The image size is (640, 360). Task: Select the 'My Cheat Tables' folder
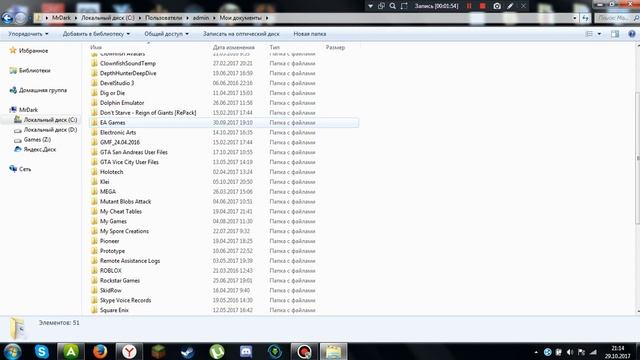point(121,211)
